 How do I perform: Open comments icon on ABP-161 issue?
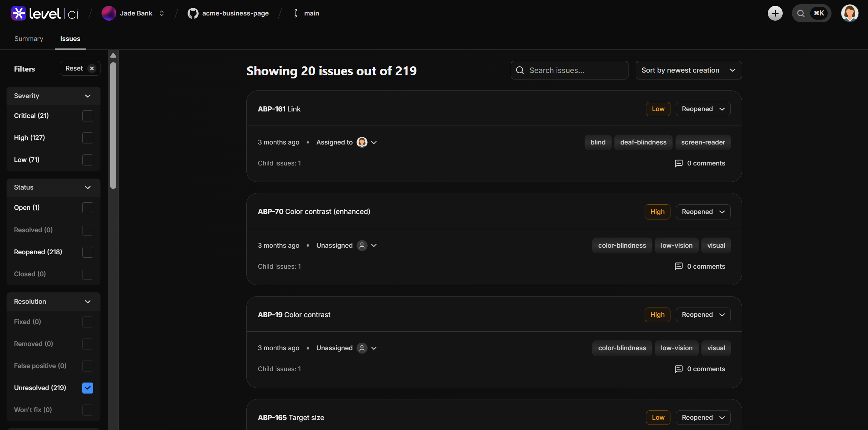678,163
